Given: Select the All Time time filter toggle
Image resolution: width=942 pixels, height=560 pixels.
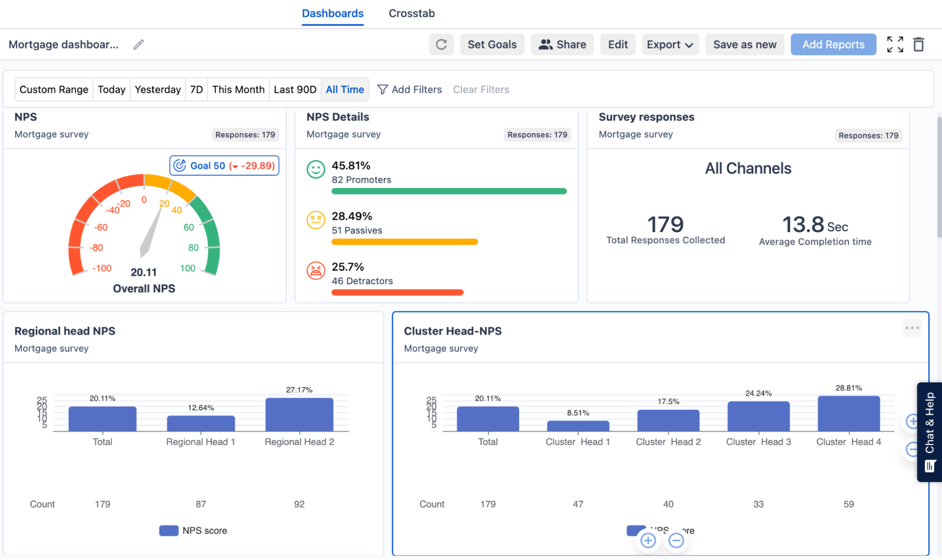Looking at the screenshot, I should tap(344, 89).
